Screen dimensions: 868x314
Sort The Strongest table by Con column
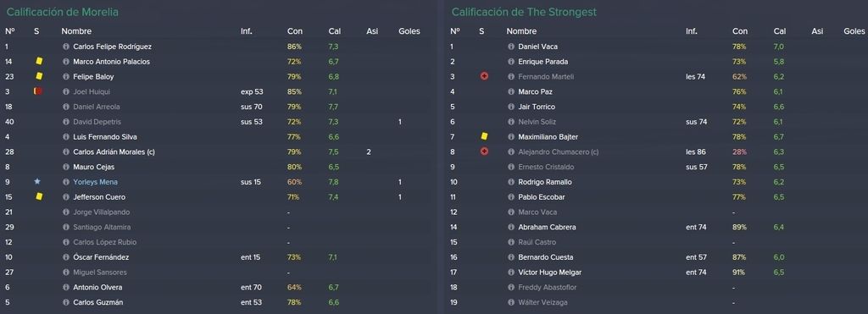[739, 31]
